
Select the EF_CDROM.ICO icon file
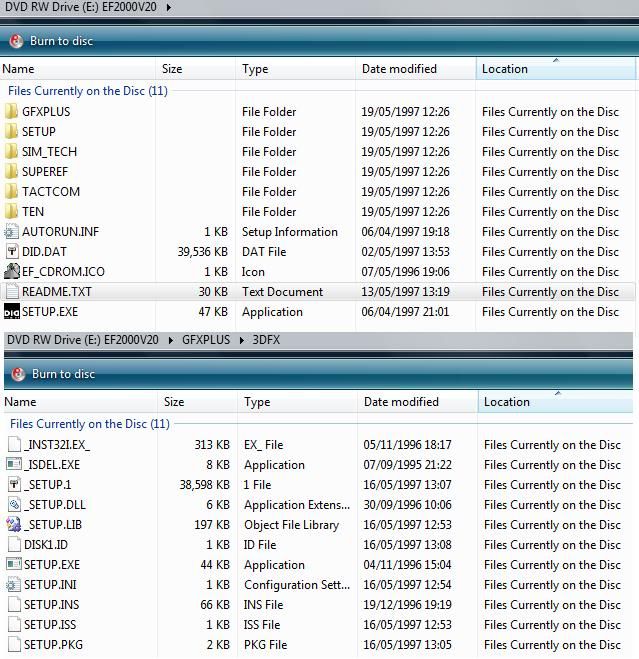tap(12, 272)
